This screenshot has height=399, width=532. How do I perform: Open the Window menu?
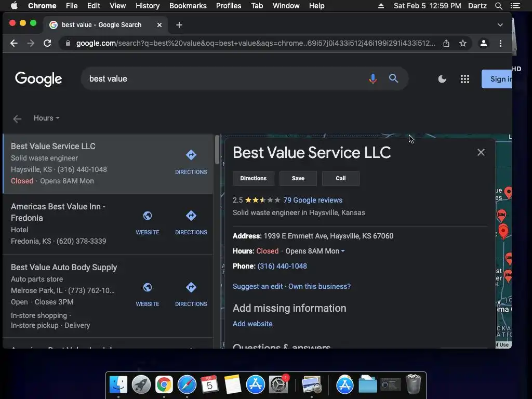[286, 6]
